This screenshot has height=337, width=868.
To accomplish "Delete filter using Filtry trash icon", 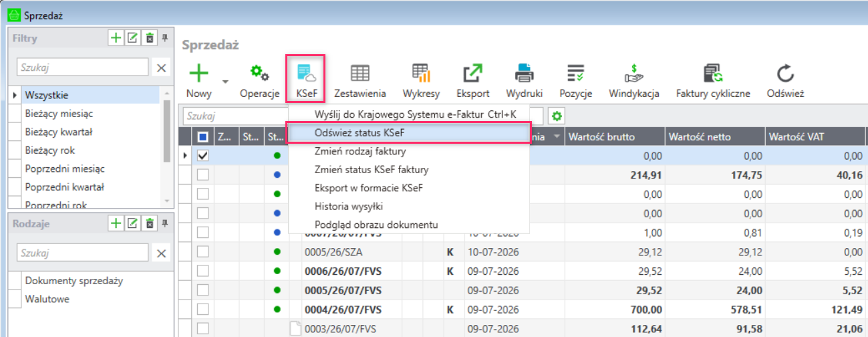I will (150, 38).
